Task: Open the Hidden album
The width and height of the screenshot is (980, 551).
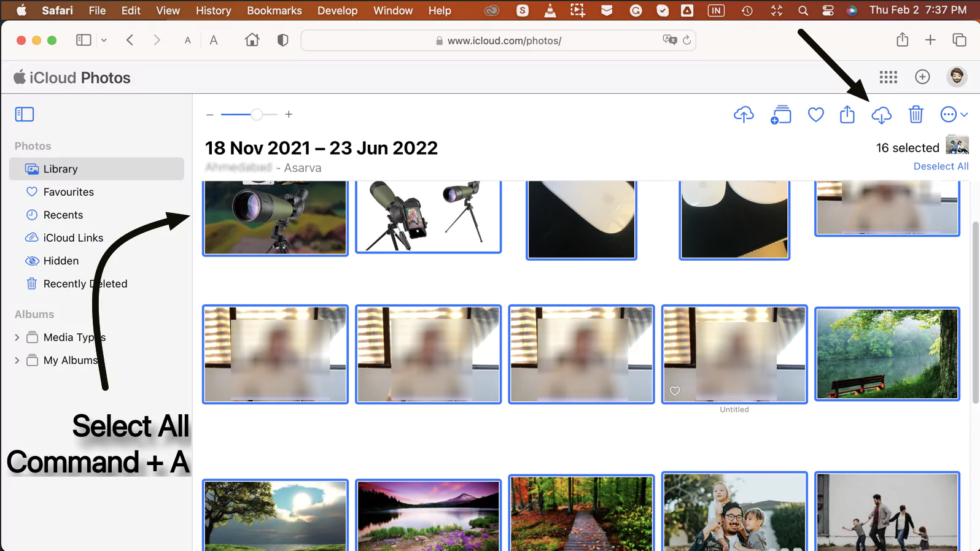Action: coord(96,261)
